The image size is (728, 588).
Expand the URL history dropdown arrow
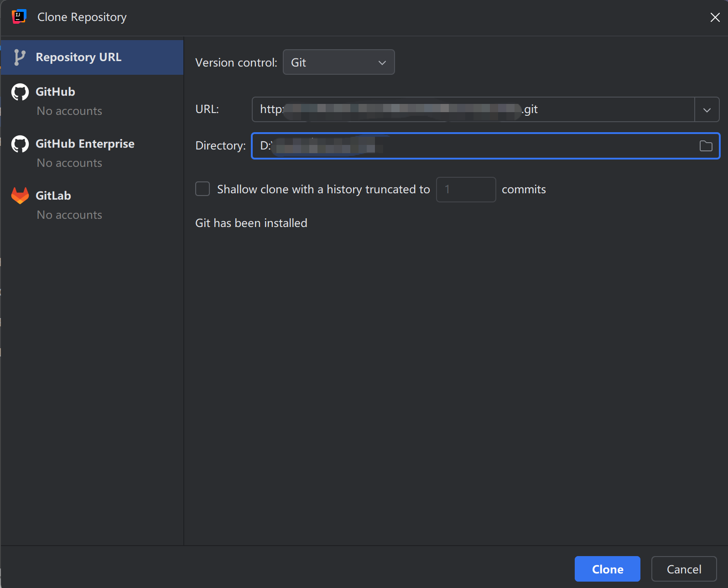[707, 110]
